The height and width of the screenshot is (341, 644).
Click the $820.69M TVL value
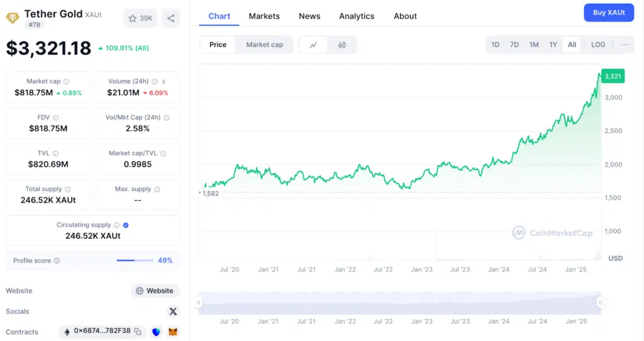pos(48,164)
